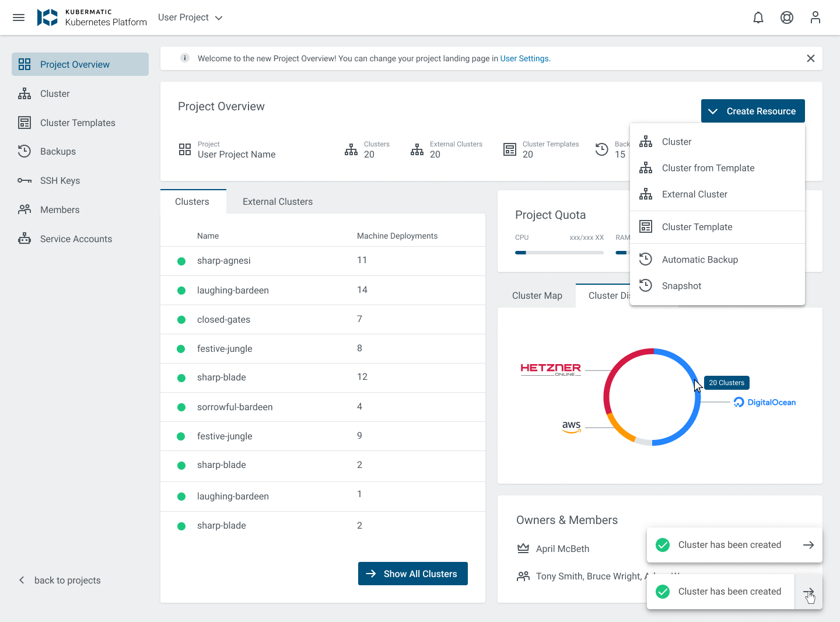Click the help icon in the top bar
This screenshot has height=622, width=840.
(x=786, y=18)
